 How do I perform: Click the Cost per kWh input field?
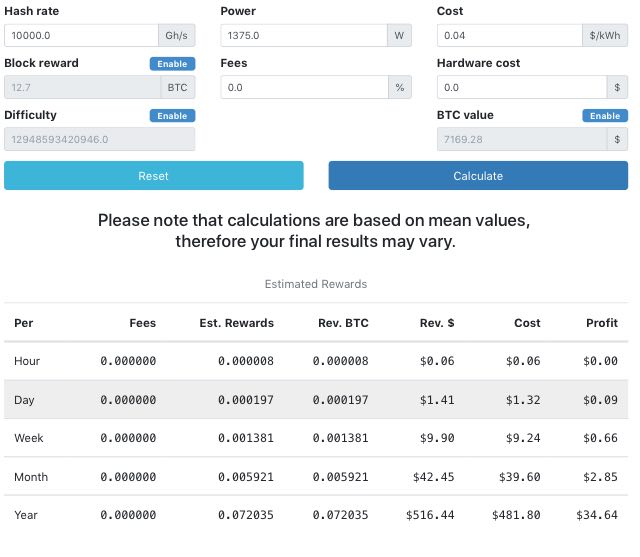pyautogui.click(x=509, y=36)
